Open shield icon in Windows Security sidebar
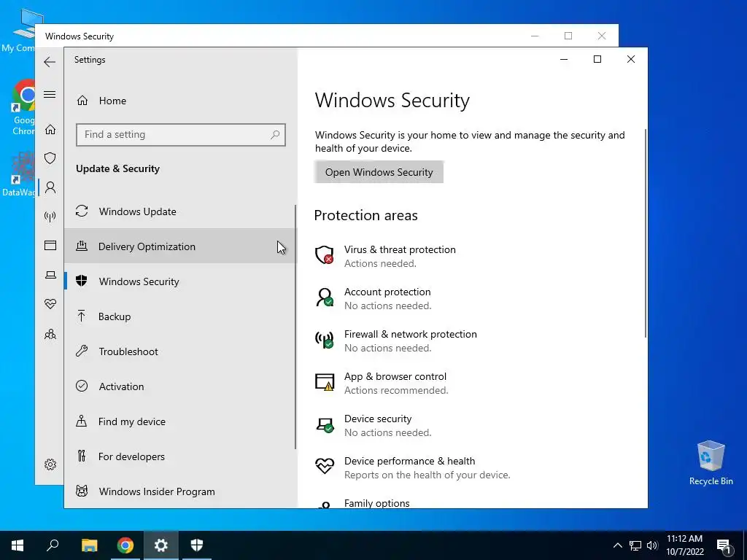 point(50,158)
